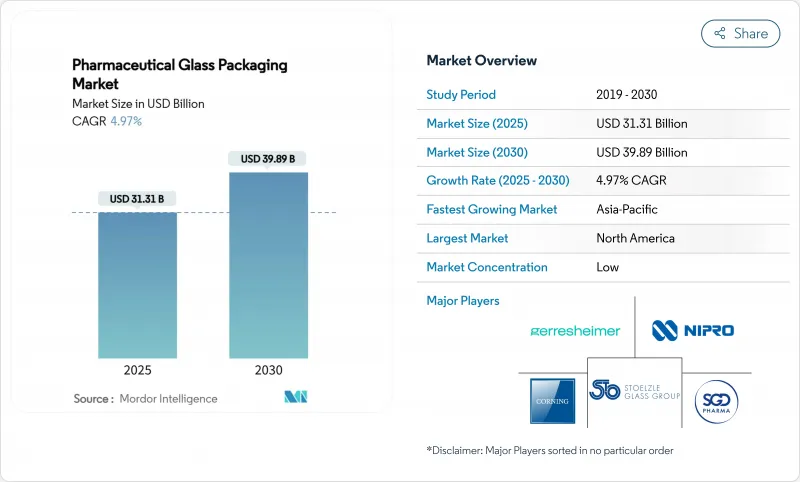Click the Stoelzle Glass Group logo

click(634, 392)
